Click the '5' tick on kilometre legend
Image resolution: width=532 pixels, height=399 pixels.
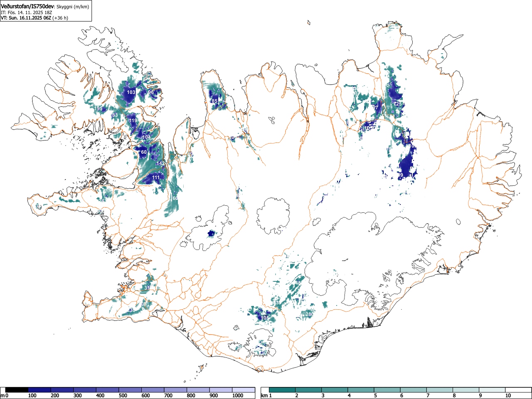click(x=375, y=396)
